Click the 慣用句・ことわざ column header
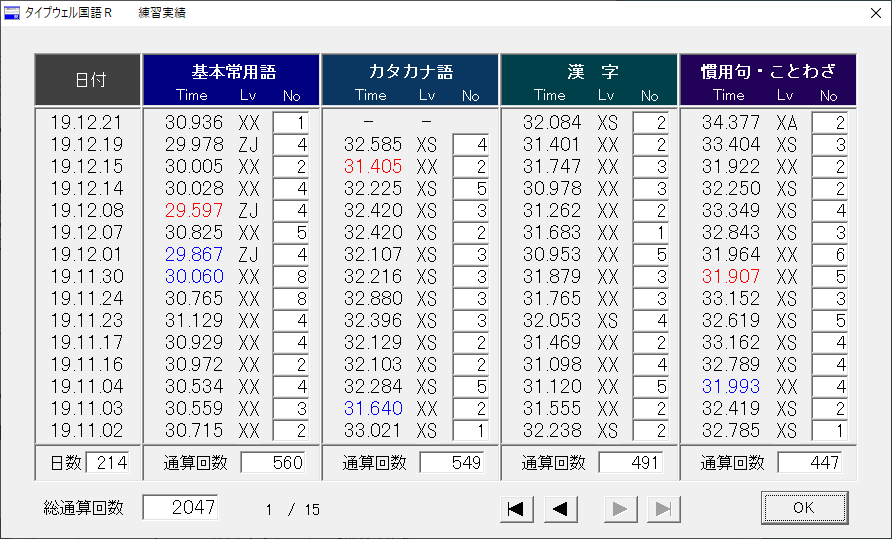 click(x=768, y=80)
